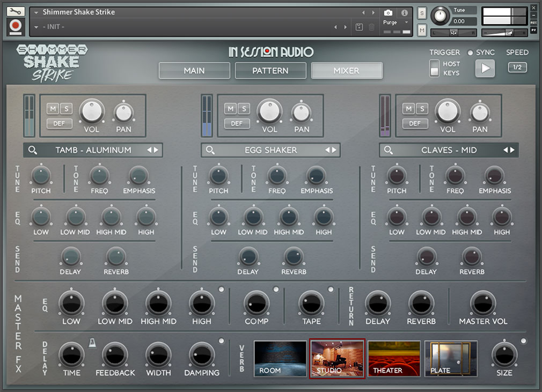542x392 pixels.
Task: Mute the Egg Shaker channel with M button
Action: tap(230, 108)
